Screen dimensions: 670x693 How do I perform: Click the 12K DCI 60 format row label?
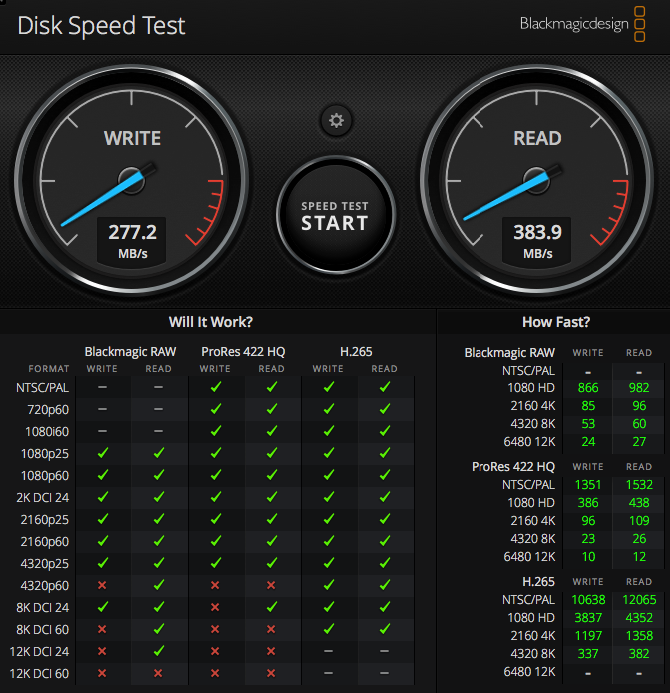point(39,674)
